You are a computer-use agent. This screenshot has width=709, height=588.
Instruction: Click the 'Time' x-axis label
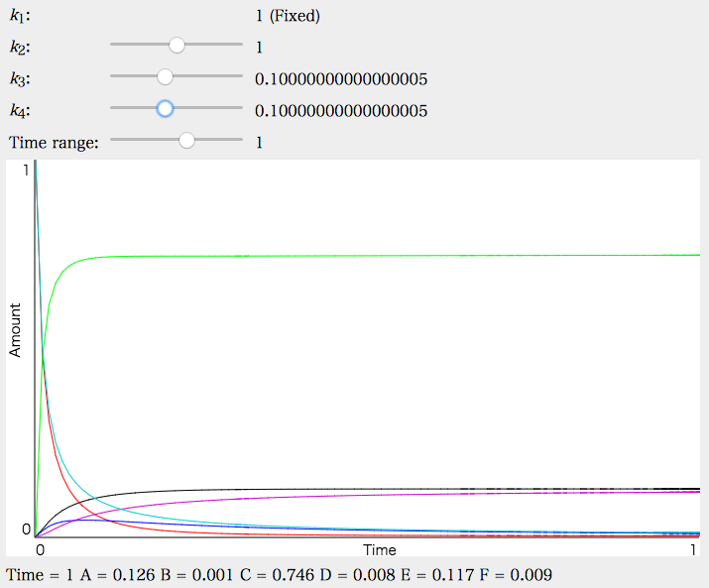380,550
